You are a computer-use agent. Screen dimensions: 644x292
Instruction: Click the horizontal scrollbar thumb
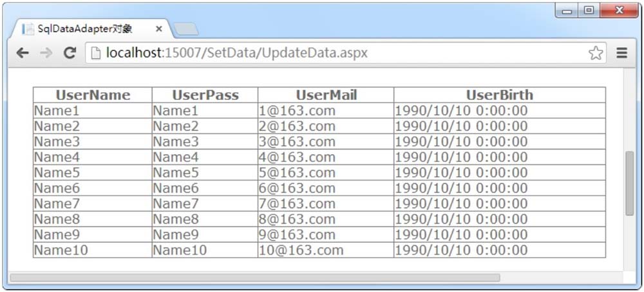point(255,278)
